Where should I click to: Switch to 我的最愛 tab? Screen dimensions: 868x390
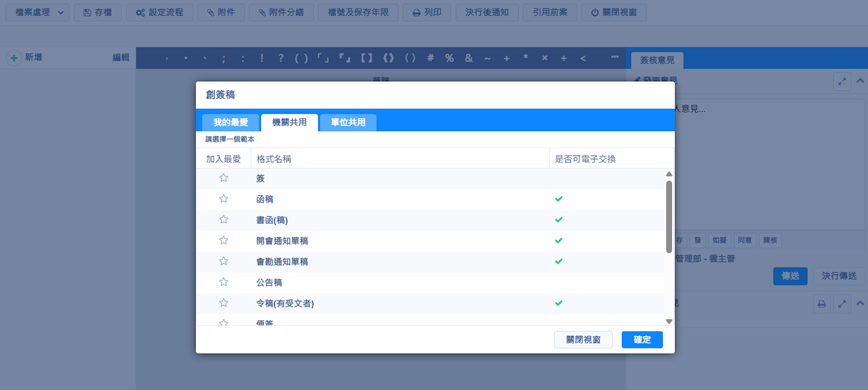point(230,122)
